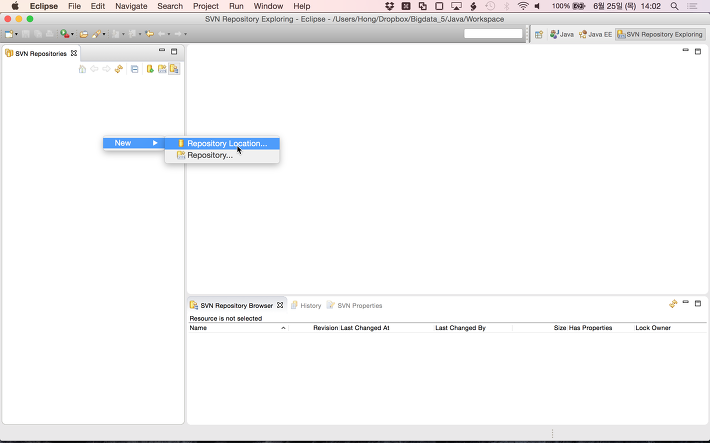This screenshot has width=710, height=443.
Task: Close the SVN Repositories tab
Action: coord(74,53)
